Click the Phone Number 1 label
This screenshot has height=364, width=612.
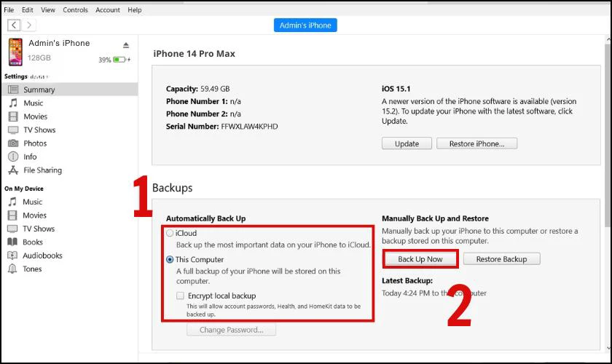pos(197,101)
